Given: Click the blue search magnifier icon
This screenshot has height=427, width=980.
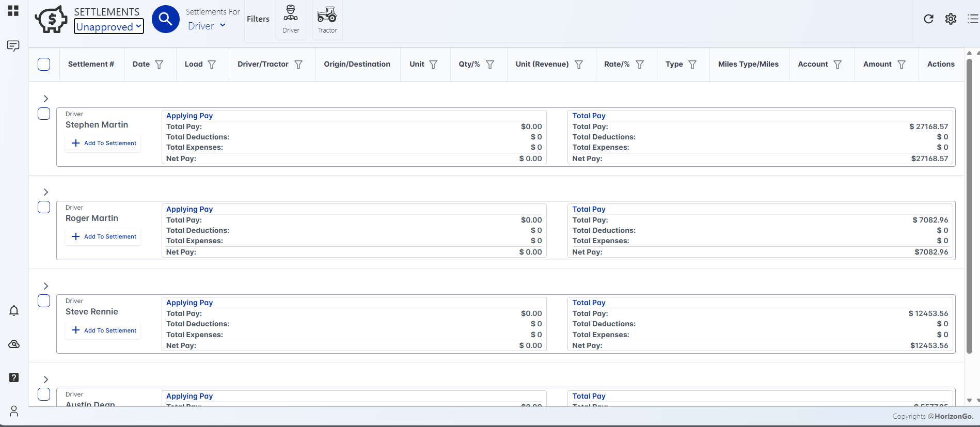Looking at the screenshot, I should (165, 20).
